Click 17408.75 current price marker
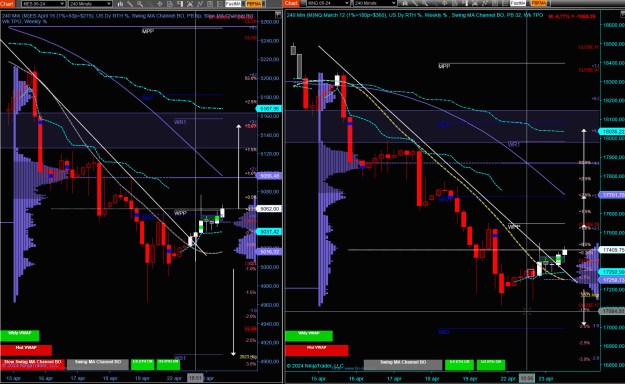Screen dimensions: 625x384 point(612,250)
